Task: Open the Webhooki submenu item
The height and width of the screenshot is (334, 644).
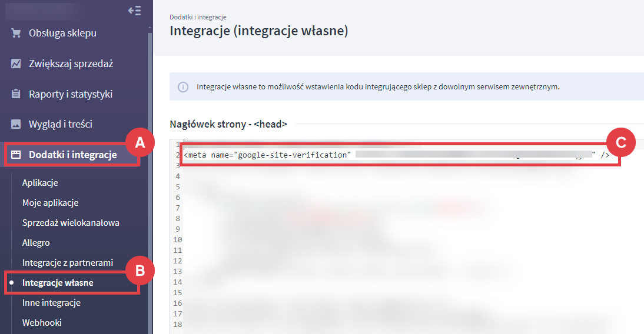Action: tap(42, 322)
